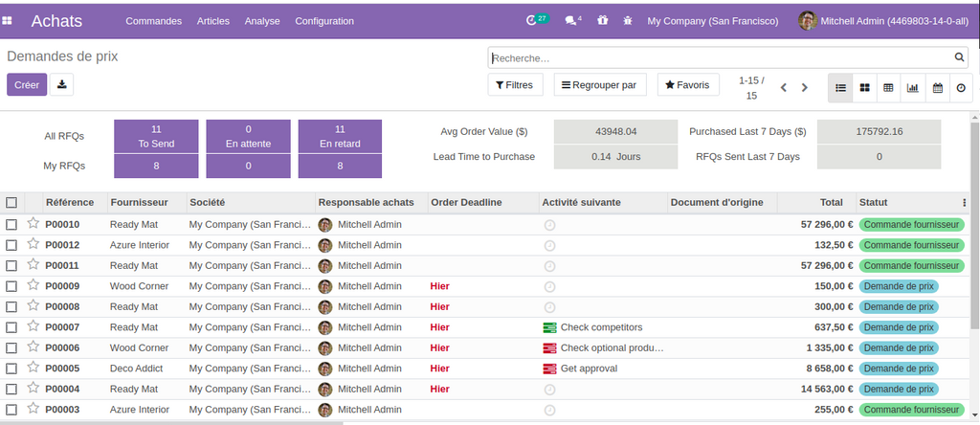980x425 pixels.
Task: Select the checkbox for P00007
Action: click(11, 327)
